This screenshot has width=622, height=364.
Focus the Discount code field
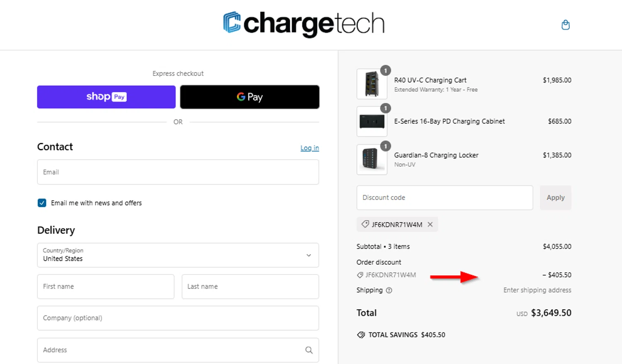tap(445, 198)
